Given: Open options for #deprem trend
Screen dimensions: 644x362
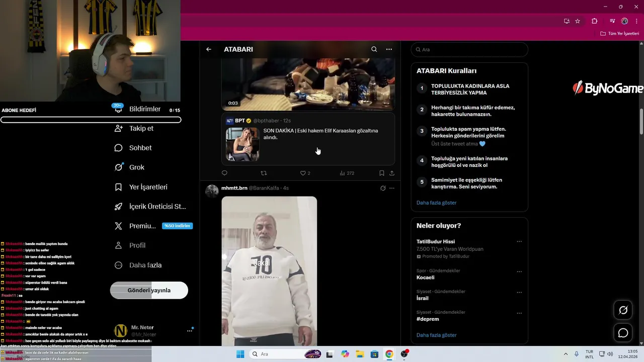Looking at the screenshot, I should [x=519, y=313].
